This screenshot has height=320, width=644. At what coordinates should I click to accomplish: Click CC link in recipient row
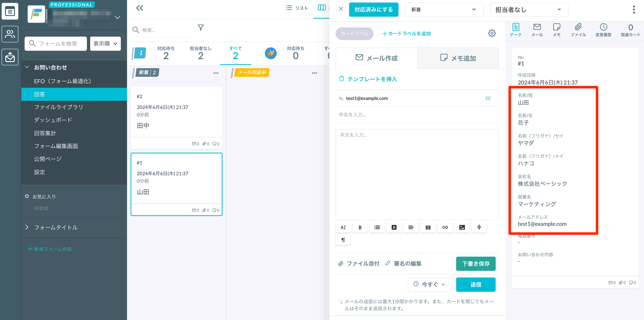488,98
